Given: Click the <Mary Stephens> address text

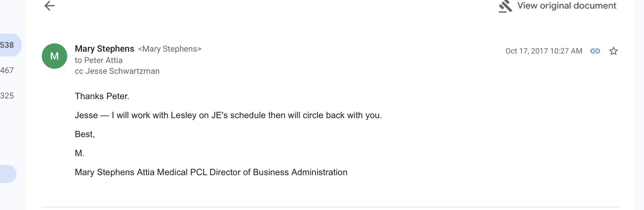Looking at the screenshot, I should coord(170,49).
